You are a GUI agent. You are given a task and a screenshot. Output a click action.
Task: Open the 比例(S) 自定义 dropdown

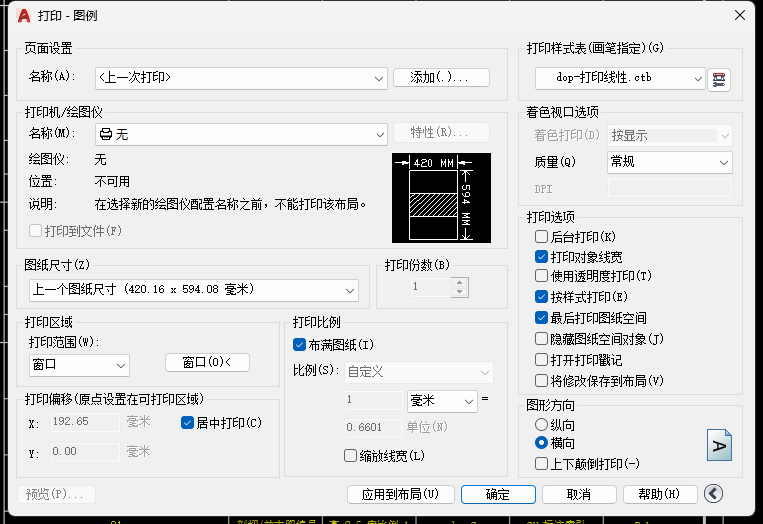click(418, 372)
